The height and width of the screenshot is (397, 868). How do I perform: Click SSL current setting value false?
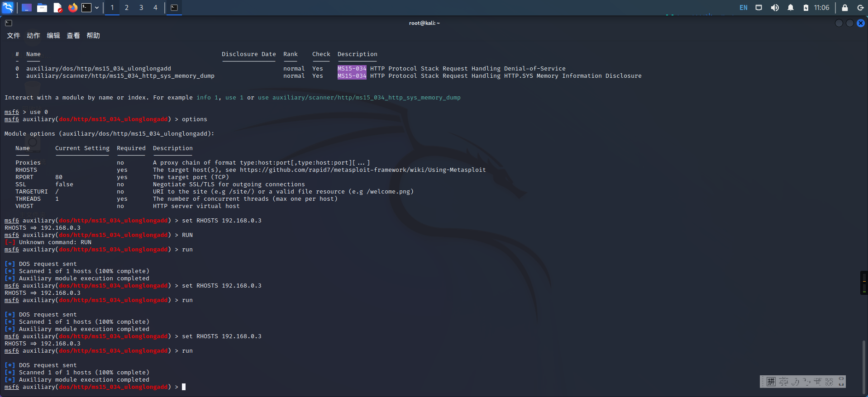[64, 184]
